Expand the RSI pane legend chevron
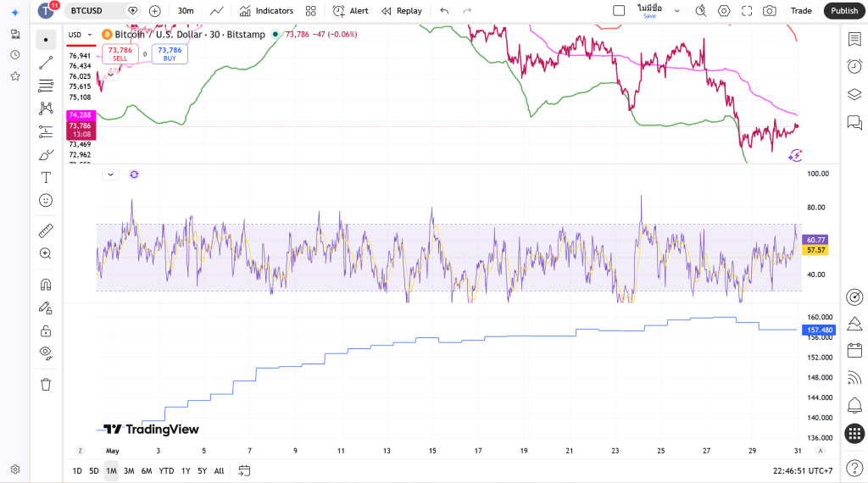The image size is (868, 483). [x=111, y=175]
